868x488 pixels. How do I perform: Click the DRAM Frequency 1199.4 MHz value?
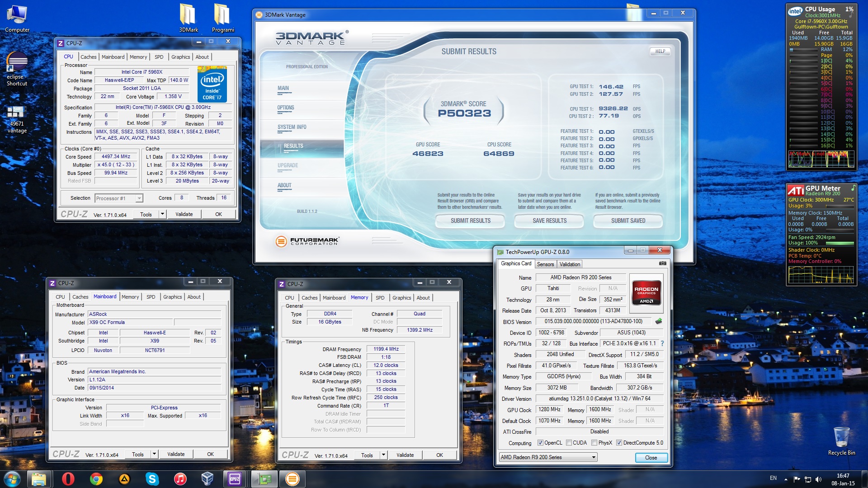[x=386, y=349]
